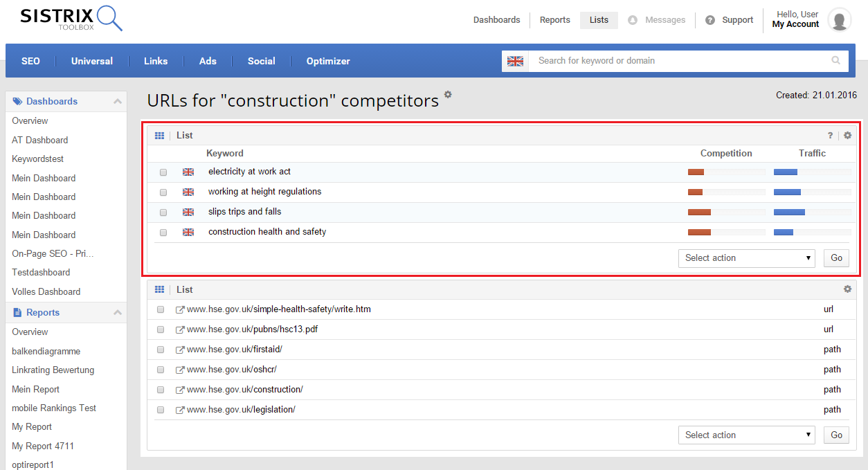Open gear settings next to page title
Screen dimensions: 868x470
tap(448, 94)
